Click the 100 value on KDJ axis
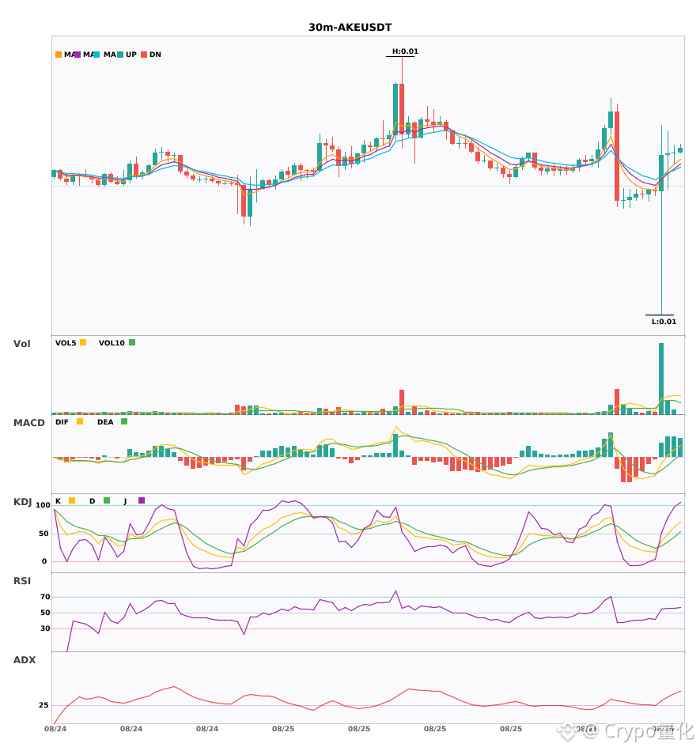 (44, 505)
